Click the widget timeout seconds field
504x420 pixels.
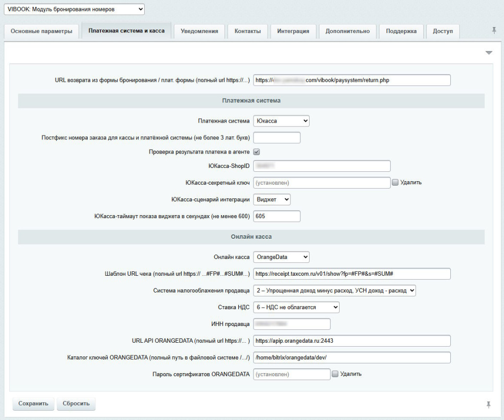pos(277,216)
